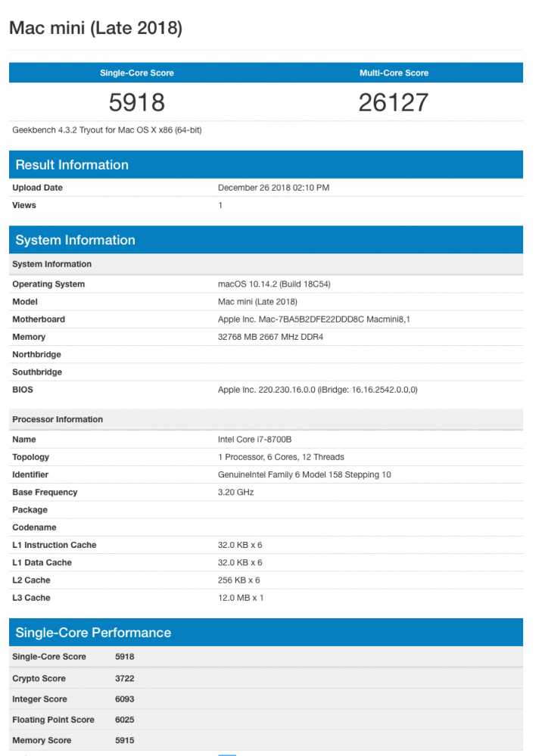Click the Single-Core Score row label in performance table

[49, 657]
